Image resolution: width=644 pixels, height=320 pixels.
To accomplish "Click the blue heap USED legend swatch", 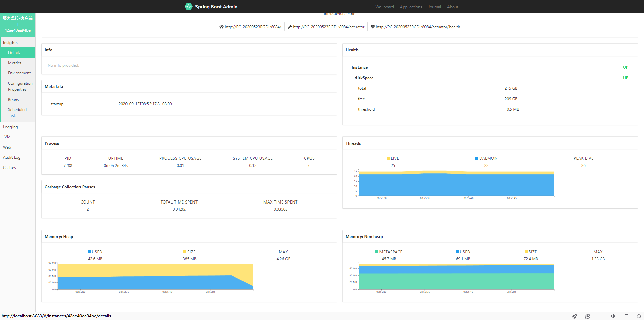I will click(x=89, y=252).
